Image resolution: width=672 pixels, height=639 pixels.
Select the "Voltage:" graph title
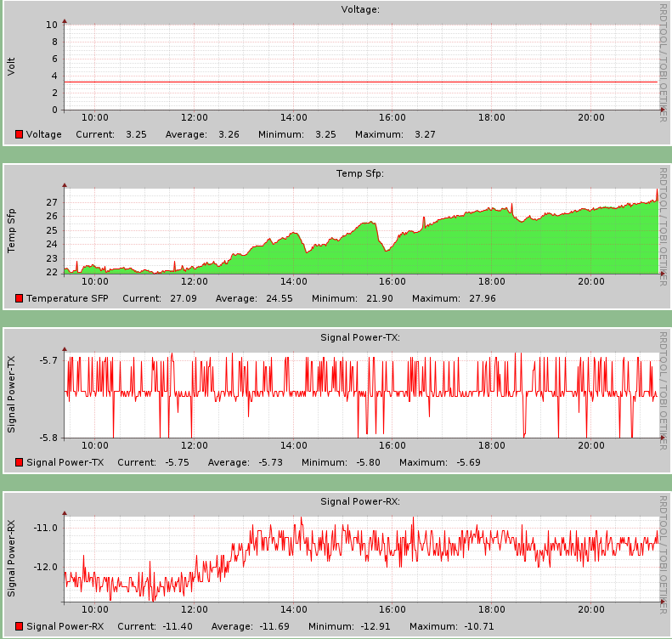coord(360,9)
